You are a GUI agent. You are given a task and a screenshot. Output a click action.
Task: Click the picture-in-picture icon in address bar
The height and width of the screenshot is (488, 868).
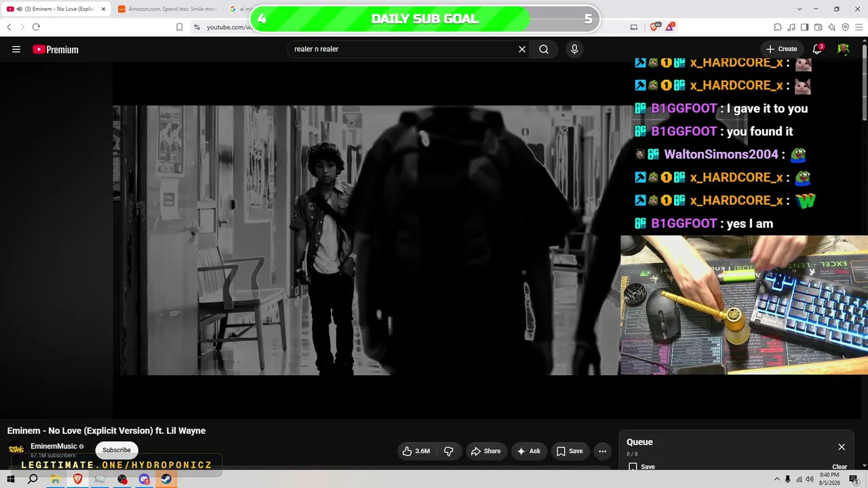634,27
